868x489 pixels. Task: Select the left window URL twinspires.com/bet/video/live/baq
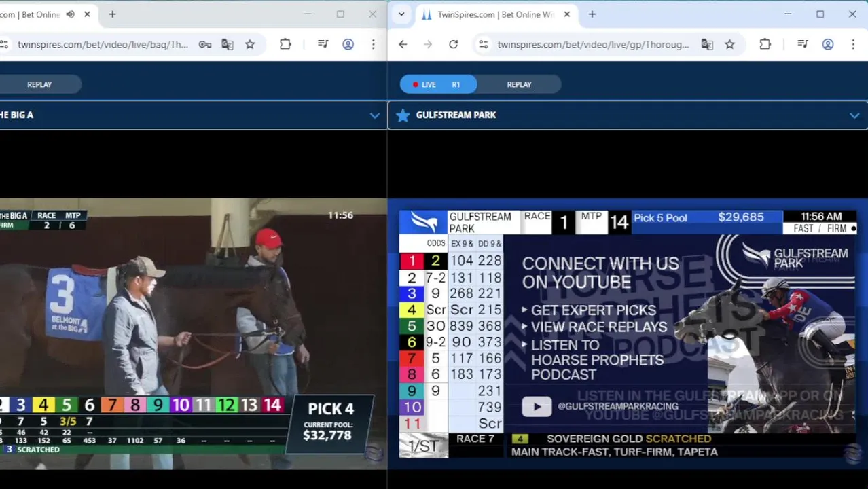(103, 44)
